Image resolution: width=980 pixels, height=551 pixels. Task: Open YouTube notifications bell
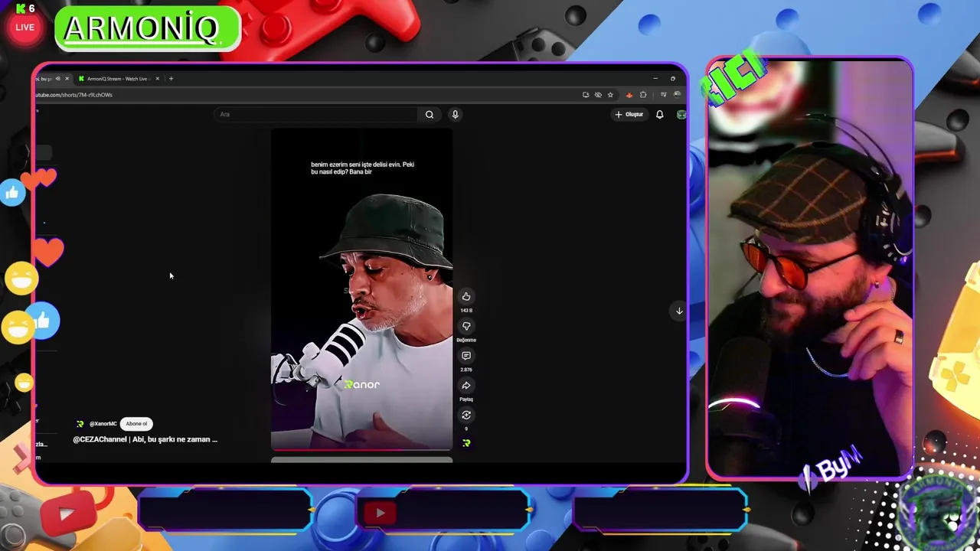click(659, 114)
